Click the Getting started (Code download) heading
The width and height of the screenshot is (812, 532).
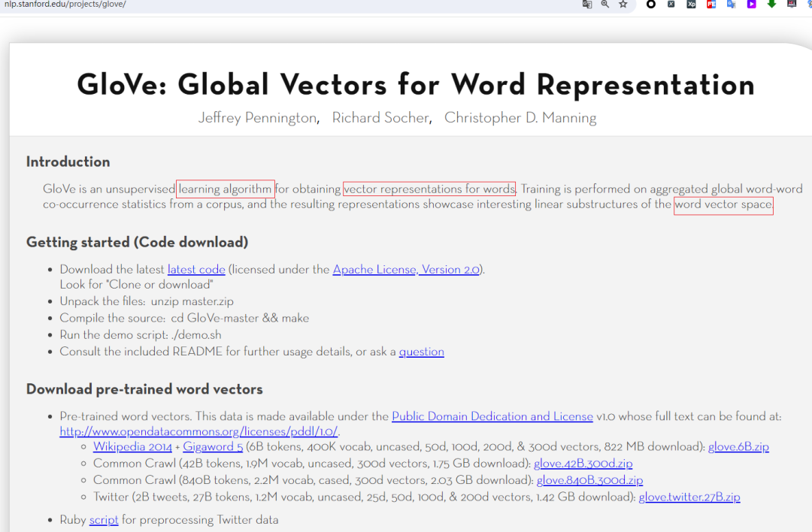pos(138,242)
